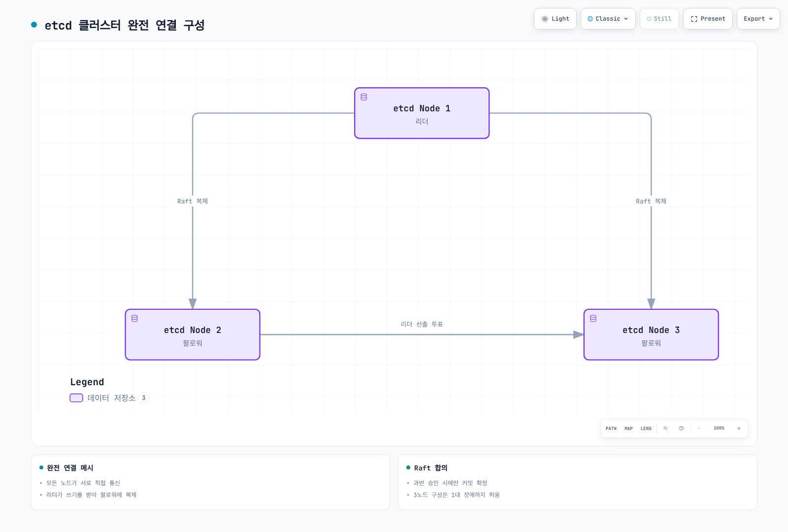Click the 리더 선출 투표 edge label
Image resolution: width=788 pixels, height=532 pixels.
[x=422, y=324]
